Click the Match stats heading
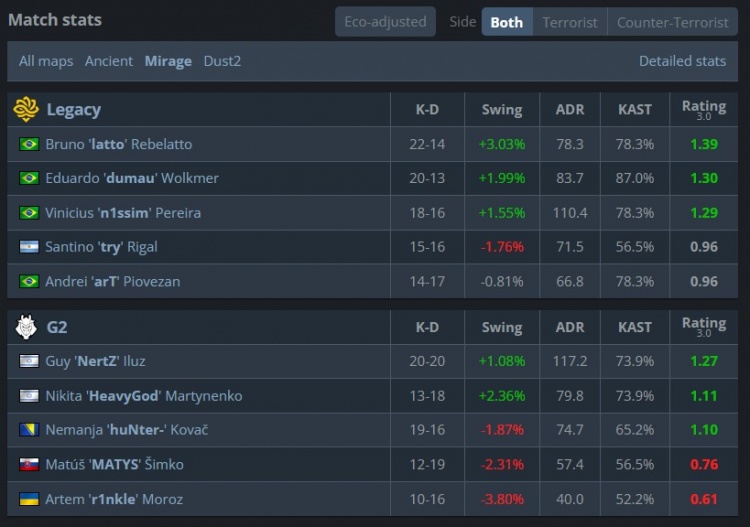Image resolution: width=750 pixels, height=527 pixels. pyautogui.click(x=55, y=20)
